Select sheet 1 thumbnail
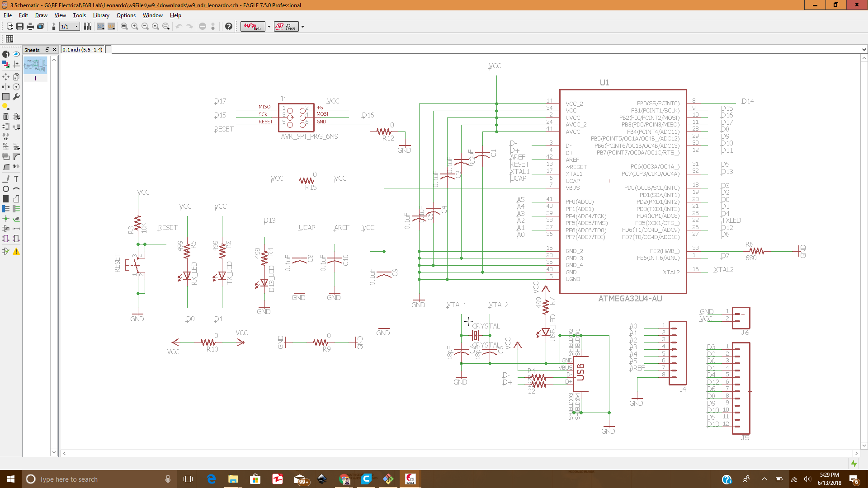Image resolution: width=868 pixels, height=488 pixels. (35, 66)
